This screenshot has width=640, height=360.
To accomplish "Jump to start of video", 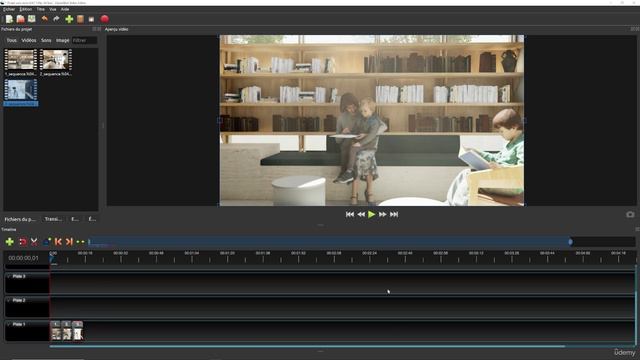I will (x=350, y=214).
